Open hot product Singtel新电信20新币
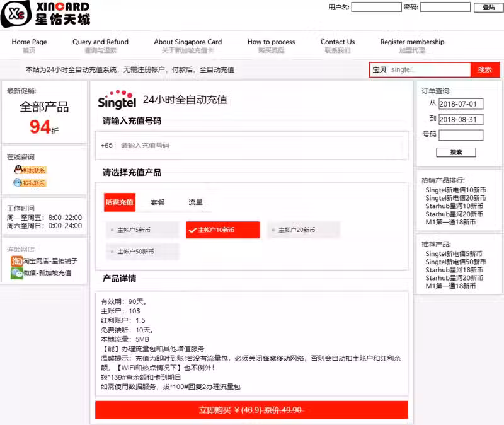The height and width of the screenshot is (425, 504). tap(455, 198)
